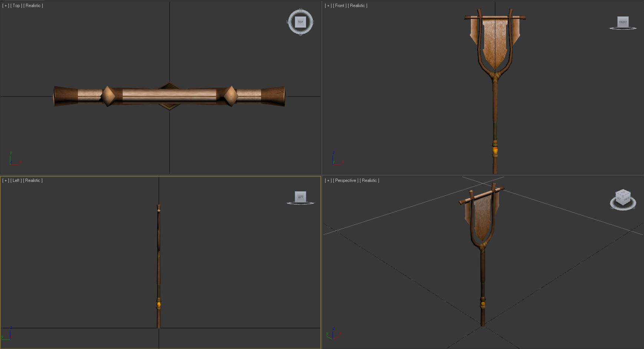Open the [+] menu of the Front viewport

(x=328, y=6)
